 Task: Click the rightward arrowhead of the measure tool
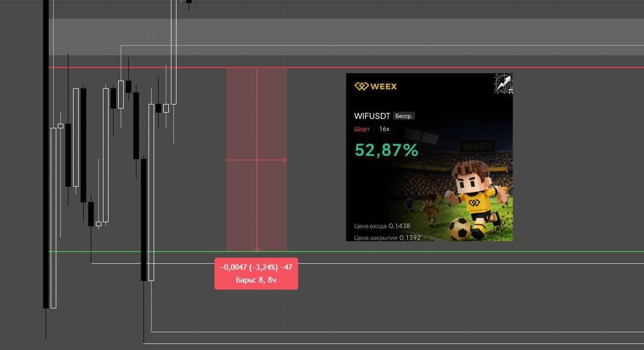(284, 160)
